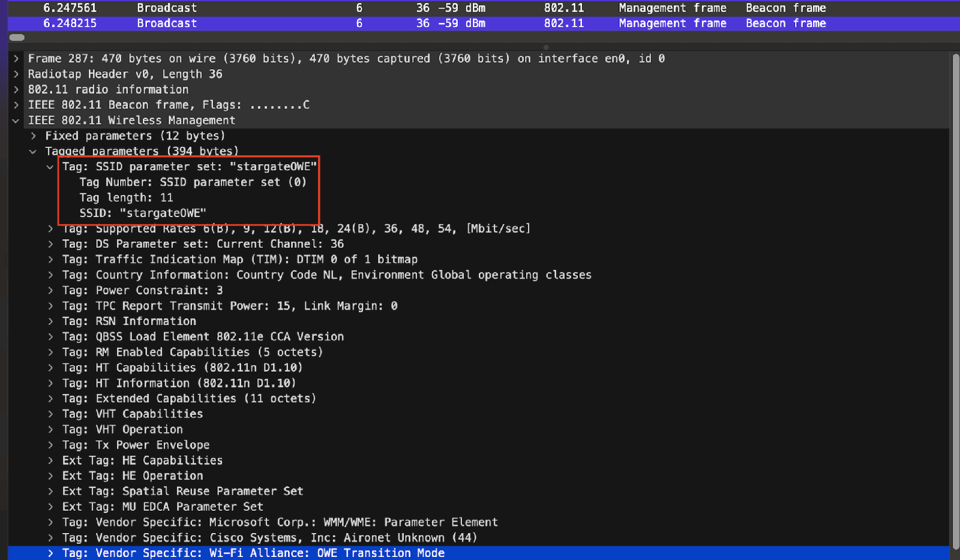Expand 802.11 radio information section
This screenshot has width=960, height=560.
(16, 90)
